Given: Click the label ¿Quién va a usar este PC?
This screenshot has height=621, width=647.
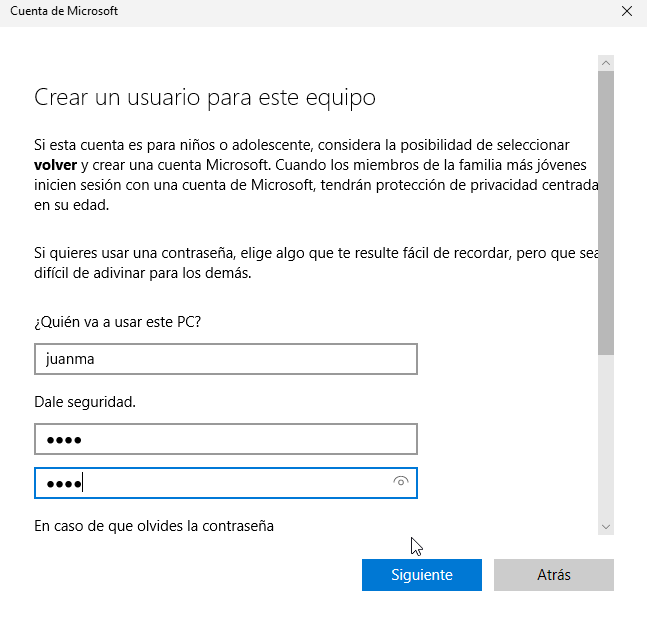Looking at the screenshot, I should pyautogui.click(x=118, y=322).
